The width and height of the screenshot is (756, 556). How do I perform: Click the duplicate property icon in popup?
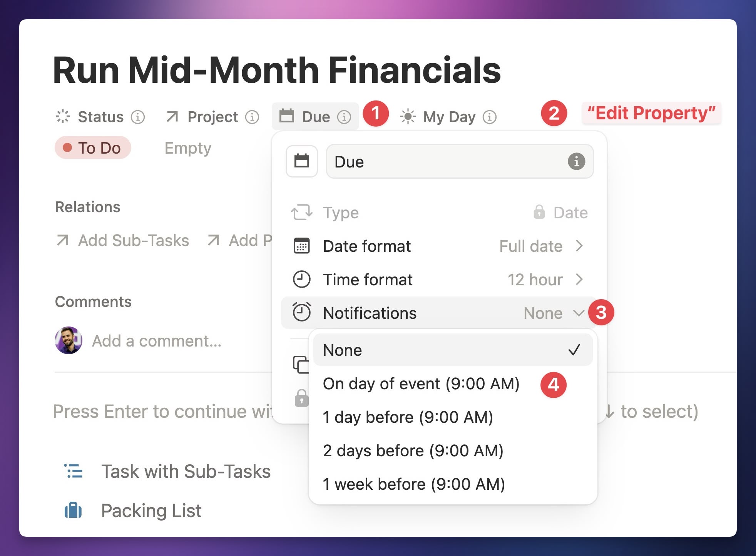click(301, 364)
